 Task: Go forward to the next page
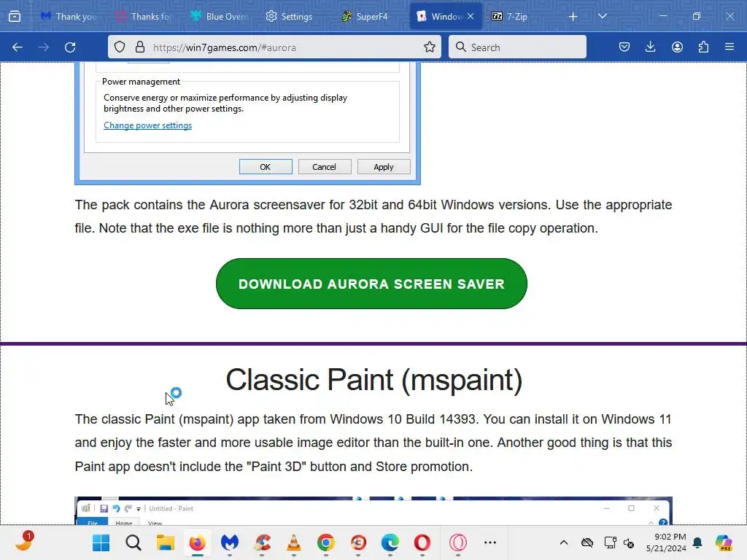point(44,47)
